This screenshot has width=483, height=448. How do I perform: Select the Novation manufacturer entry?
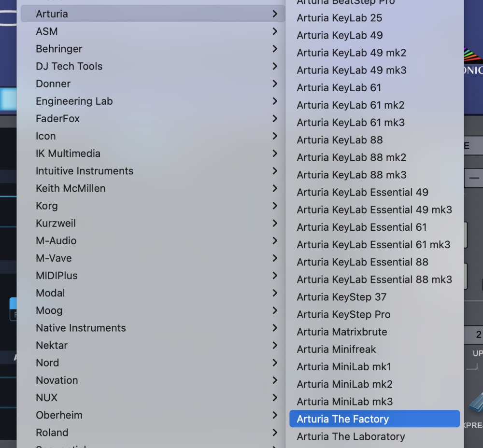tap(153, 380)
